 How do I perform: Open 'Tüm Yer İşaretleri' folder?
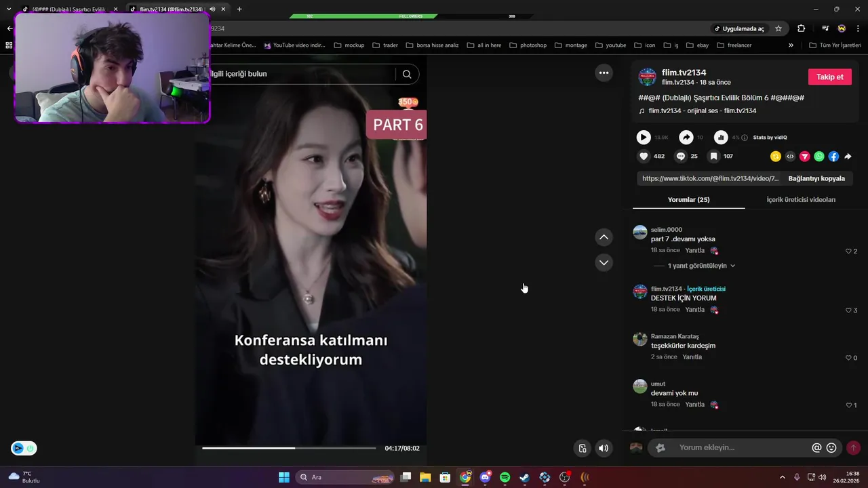point(835,45)
